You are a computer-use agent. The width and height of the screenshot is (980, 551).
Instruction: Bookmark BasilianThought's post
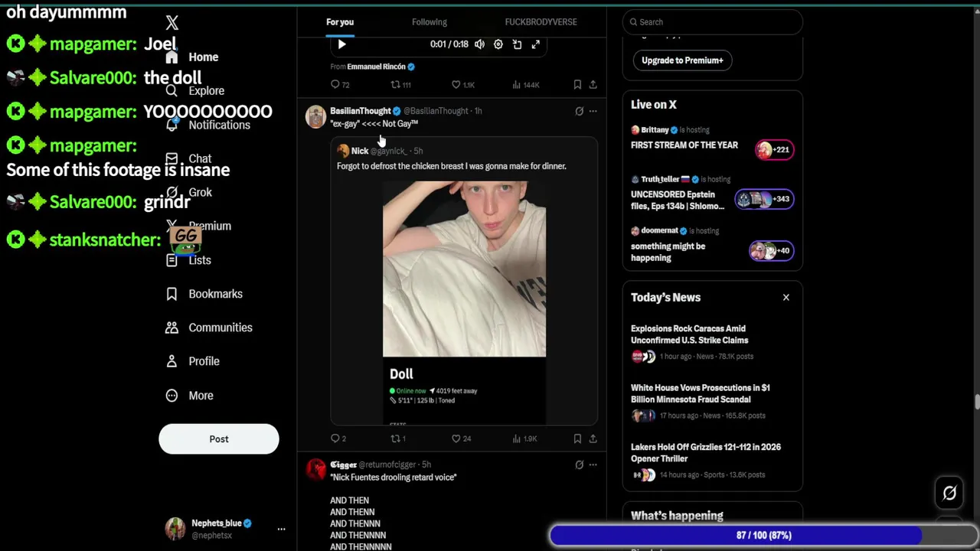coord(577,439)
